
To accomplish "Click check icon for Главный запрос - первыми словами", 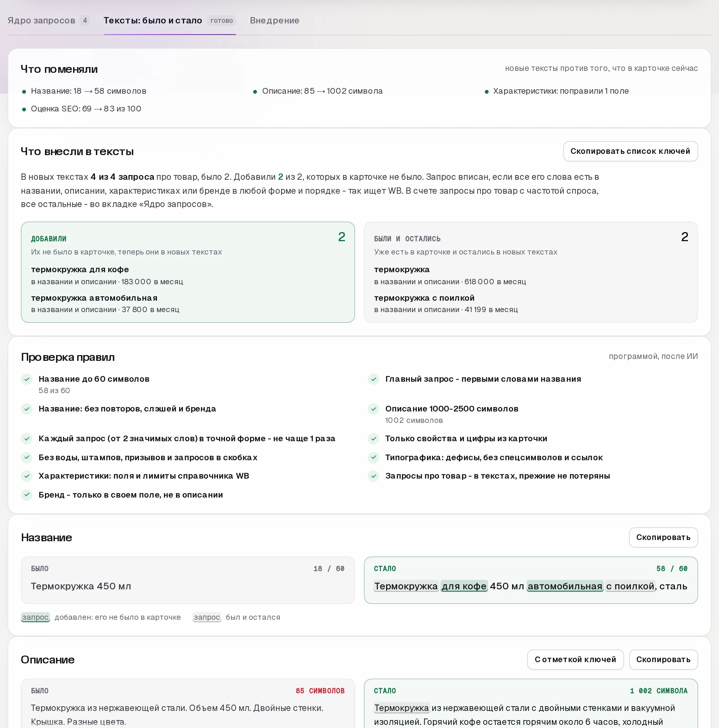I will [x=373, y=379].
